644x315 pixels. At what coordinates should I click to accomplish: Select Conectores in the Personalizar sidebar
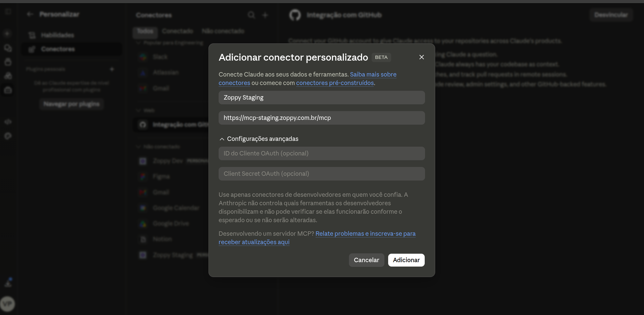pyautogui.click(x=71, y=49)
